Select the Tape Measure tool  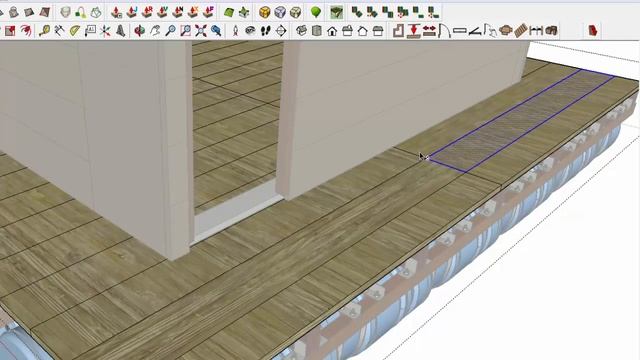point(44,31)
